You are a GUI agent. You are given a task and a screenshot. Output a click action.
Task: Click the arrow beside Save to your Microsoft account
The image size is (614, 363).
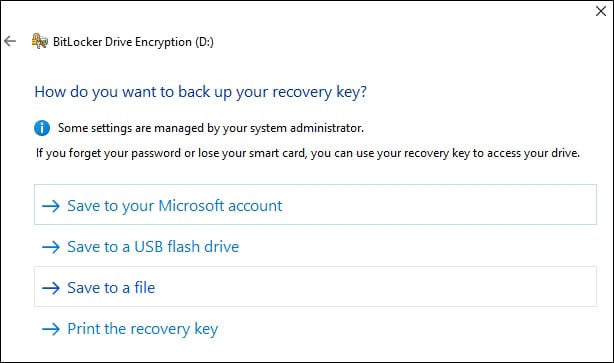click(x=51, y=206)
